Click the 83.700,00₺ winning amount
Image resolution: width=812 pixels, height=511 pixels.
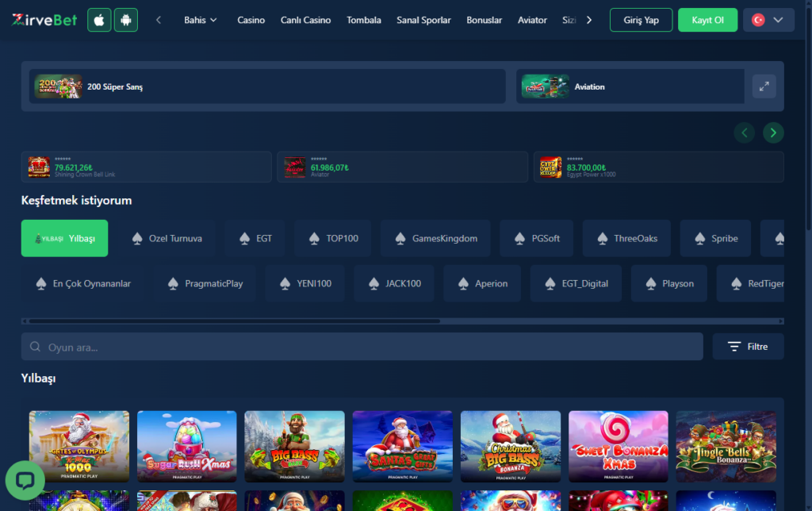pyautogui.click(x=586, y=167)
